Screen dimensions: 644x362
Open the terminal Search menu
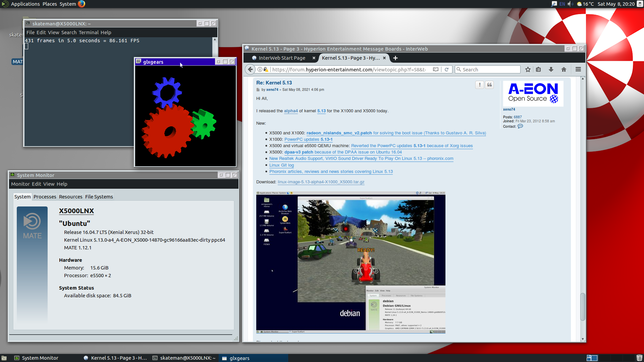coord(69,33)
